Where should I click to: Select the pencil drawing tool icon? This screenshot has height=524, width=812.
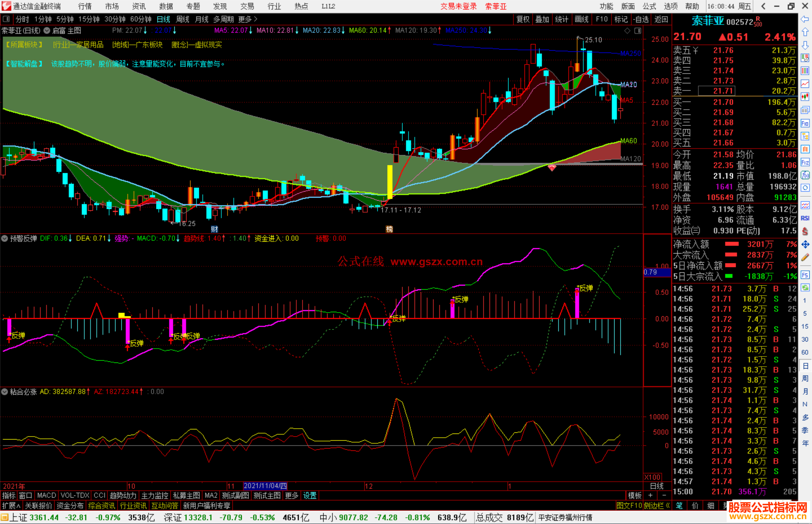805,257
